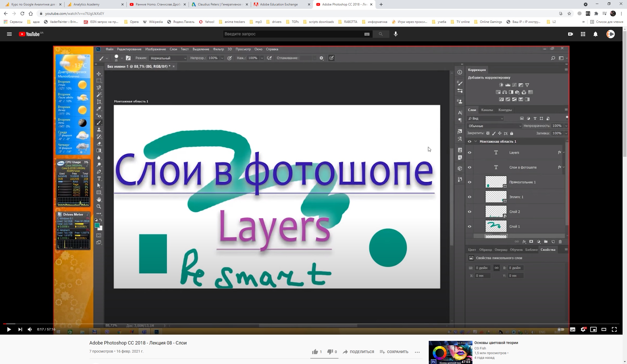Open the on-screen keyboard in search box
The image size is (627, 364).
pyautogui.click(x=367, y=34)
